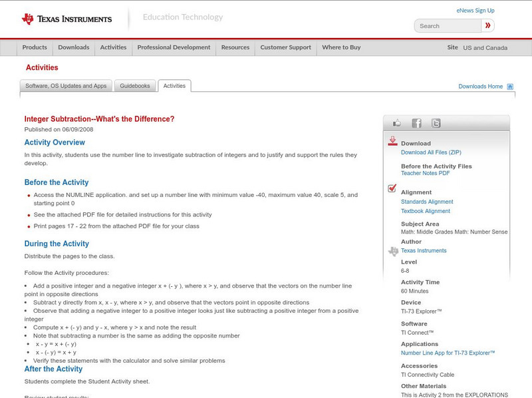The width and height of the screenshot is (532, 398).
Task: Open Standards Alignment link
Action: 427,202
